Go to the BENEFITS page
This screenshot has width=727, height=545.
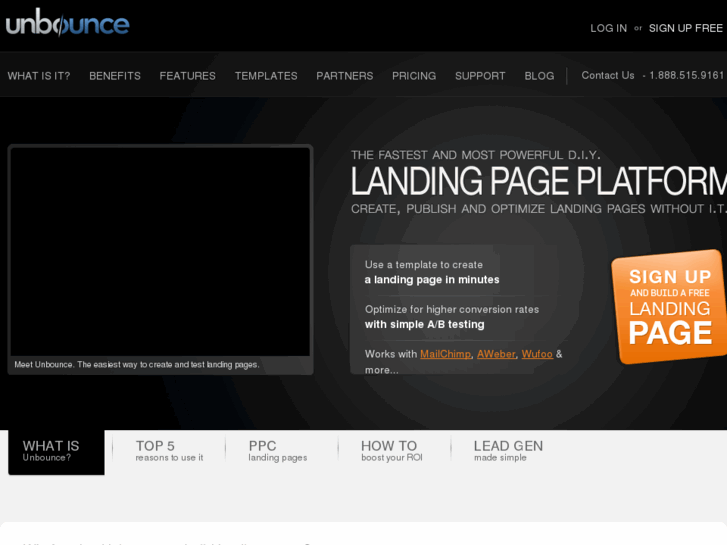point(115,76)
